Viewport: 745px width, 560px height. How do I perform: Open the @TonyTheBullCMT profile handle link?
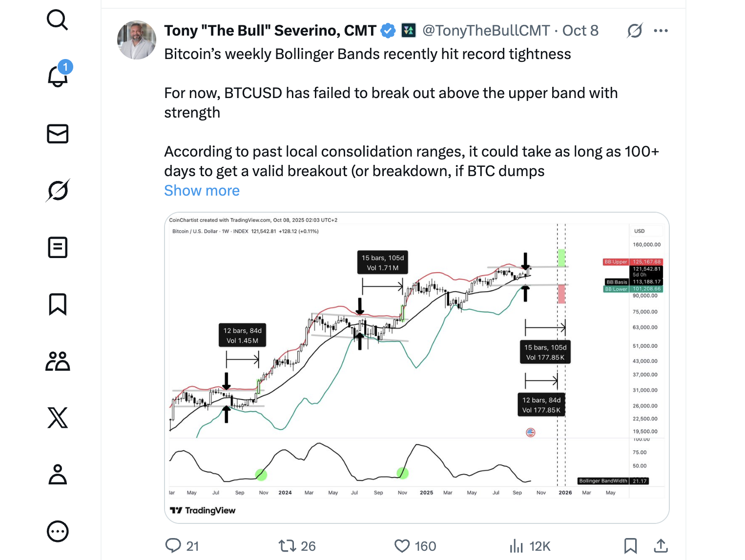coord(486,31)
